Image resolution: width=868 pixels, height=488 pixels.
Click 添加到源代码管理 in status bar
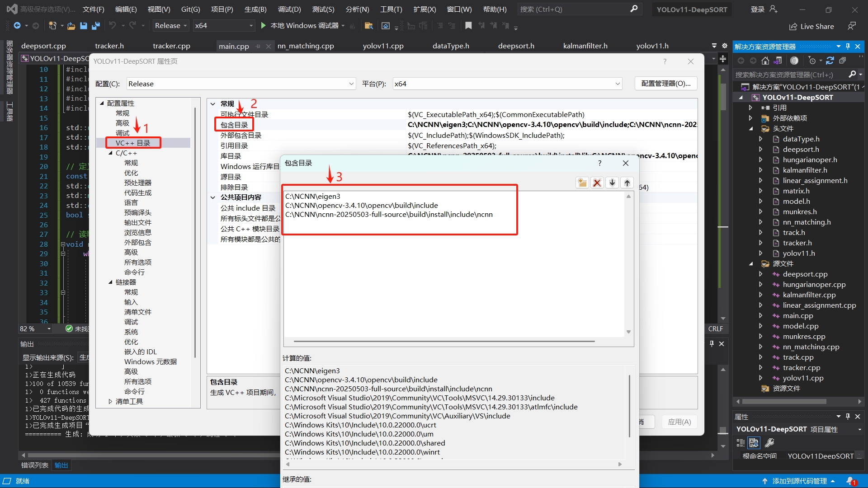click(799, 481)
